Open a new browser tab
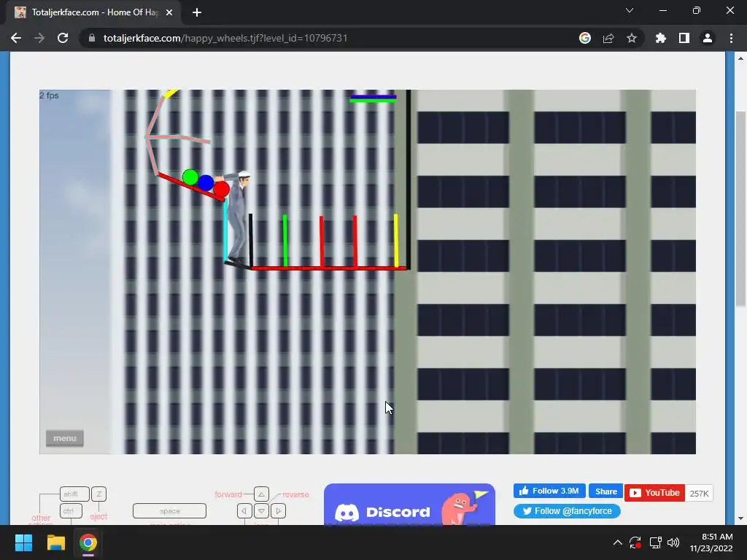747x560 pixels. (197, 12)
